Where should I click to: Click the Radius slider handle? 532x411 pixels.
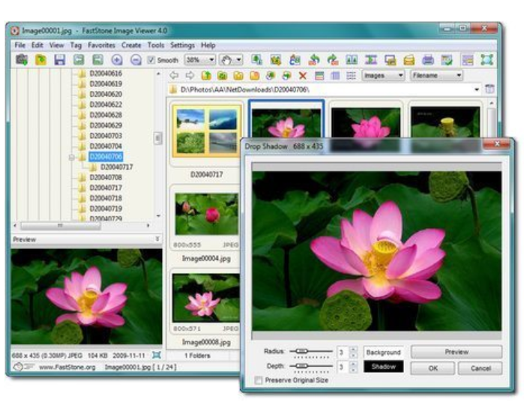(x=301, y=351)
